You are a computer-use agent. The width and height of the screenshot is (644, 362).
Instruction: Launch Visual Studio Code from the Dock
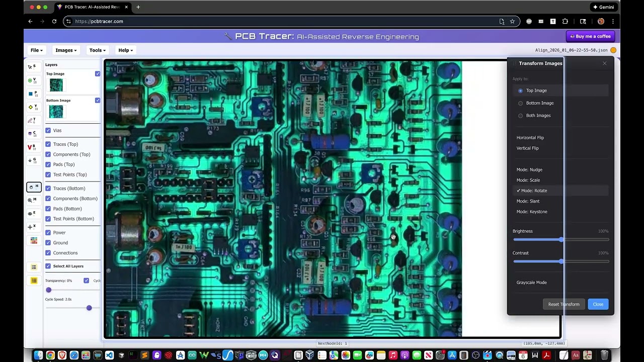pyautogui.click(x=109, y=355)
